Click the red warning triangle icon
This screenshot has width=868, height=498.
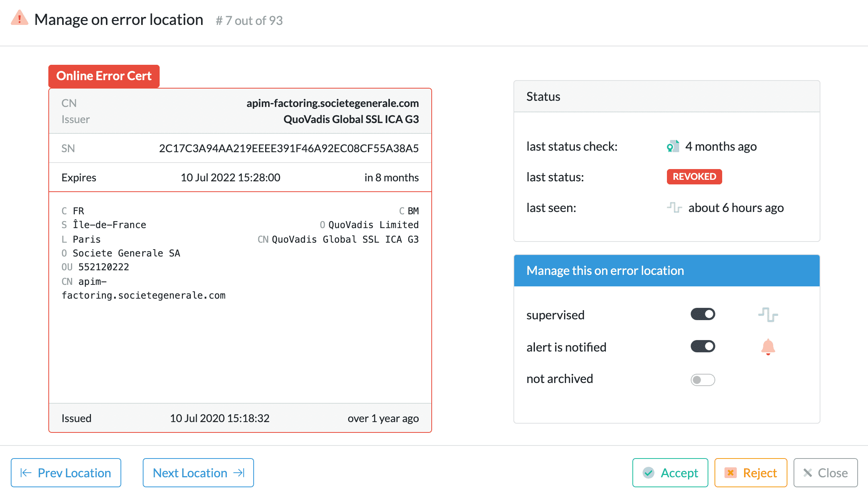click(x=20, y=19)
